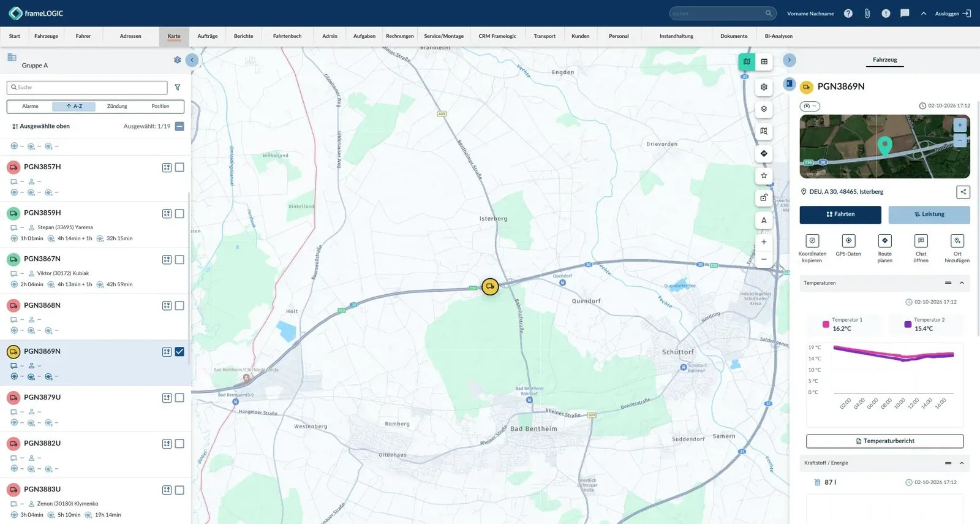Open GPS-Daten for the vehicle
The width and height of the screenshot is (980, 524).
[848, 241]
